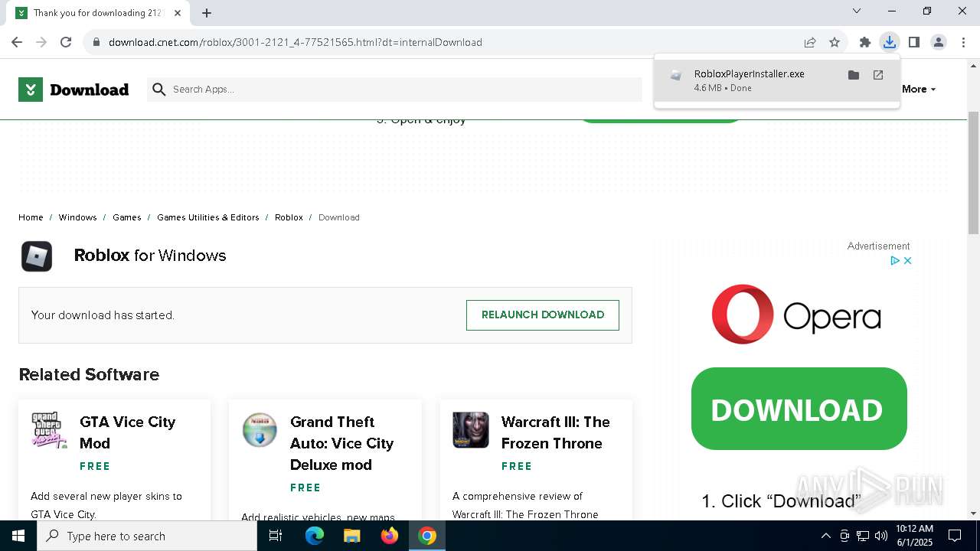Go to Games breadcrumb
The image size is (980, 551).
127,217
